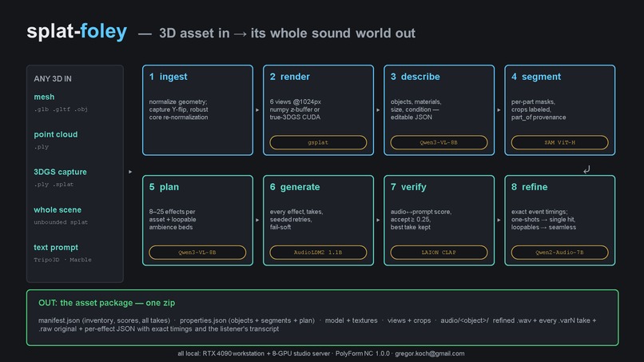Open the '7 verify' step heading
The image size is (644, 362).
[408, 187]
